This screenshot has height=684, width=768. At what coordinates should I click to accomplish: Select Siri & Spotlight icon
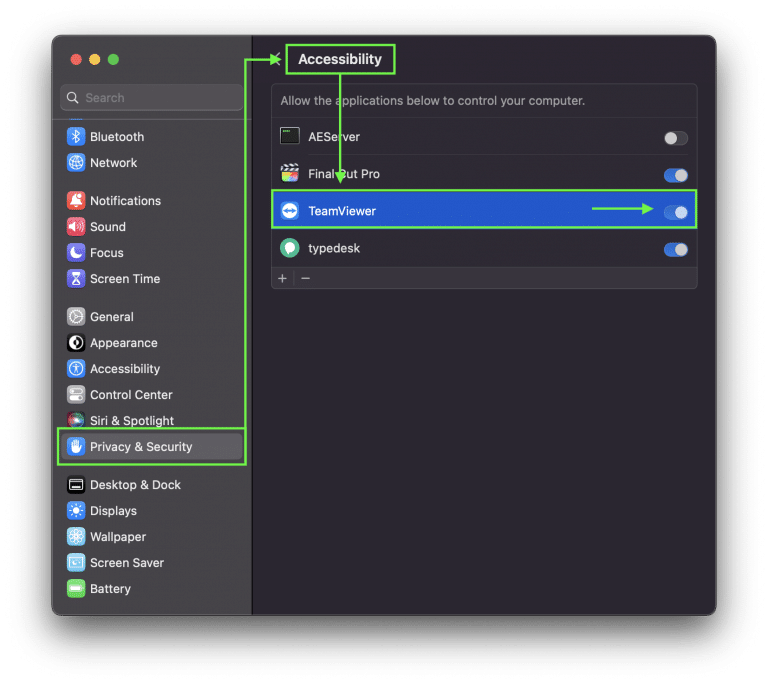pos(76,420)
